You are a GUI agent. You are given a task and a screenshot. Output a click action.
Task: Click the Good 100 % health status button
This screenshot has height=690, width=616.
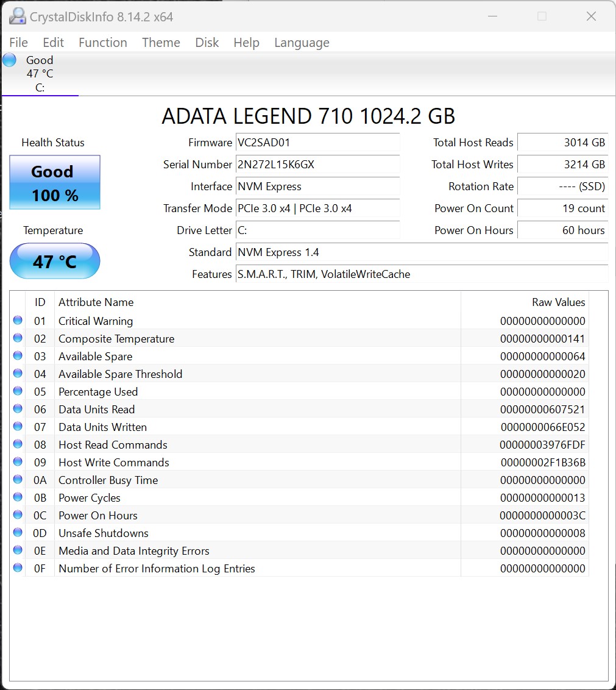click(55, 182)
